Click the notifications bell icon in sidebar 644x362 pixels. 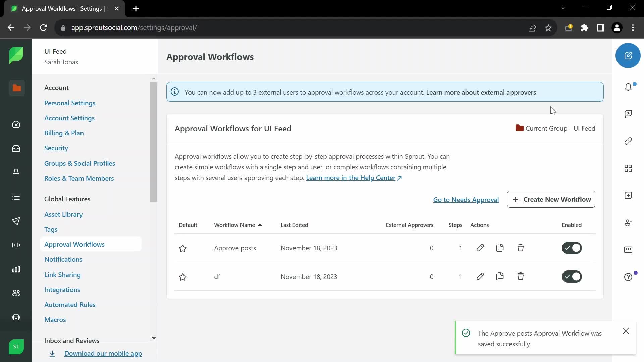click(x=629, y=87)
